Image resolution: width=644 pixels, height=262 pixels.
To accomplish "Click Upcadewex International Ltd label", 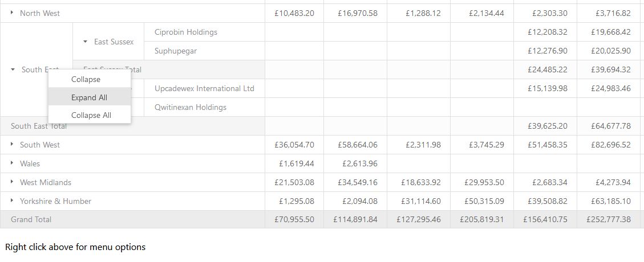I will [x=205, y=88].
